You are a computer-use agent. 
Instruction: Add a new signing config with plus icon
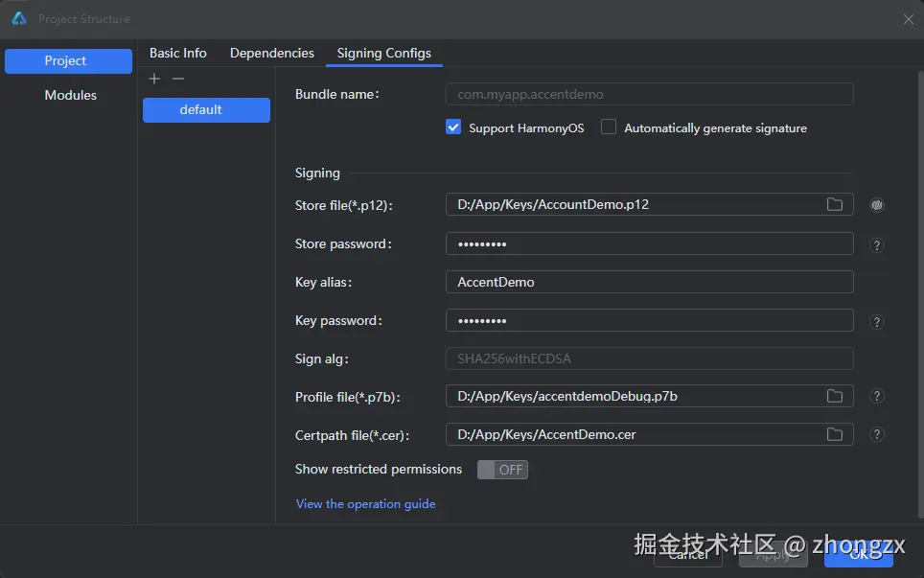click(x=154, y=79)
